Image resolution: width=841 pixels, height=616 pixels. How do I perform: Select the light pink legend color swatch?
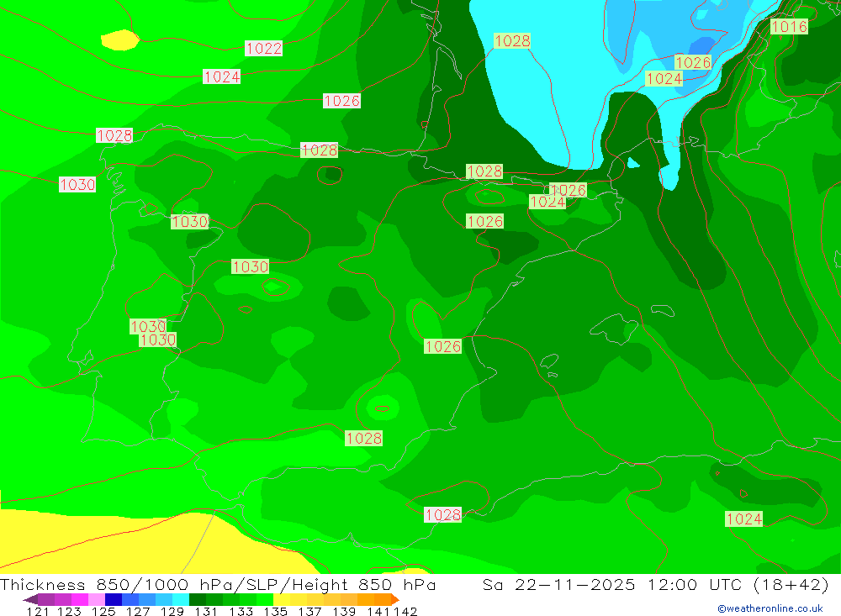click(x=97, y=599)
